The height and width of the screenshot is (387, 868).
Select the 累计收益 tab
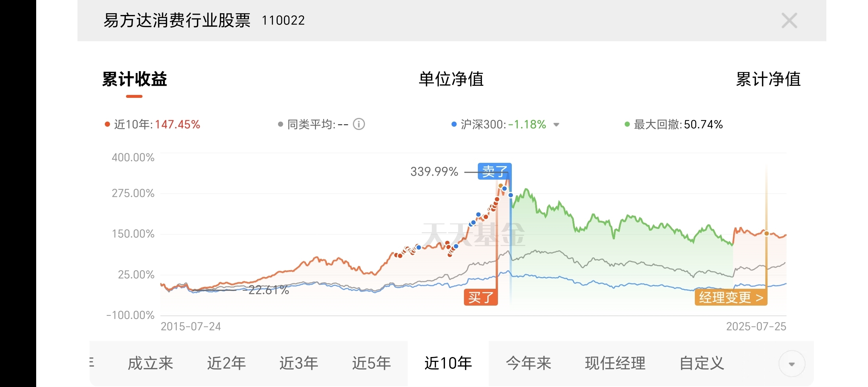pos(134,79)
